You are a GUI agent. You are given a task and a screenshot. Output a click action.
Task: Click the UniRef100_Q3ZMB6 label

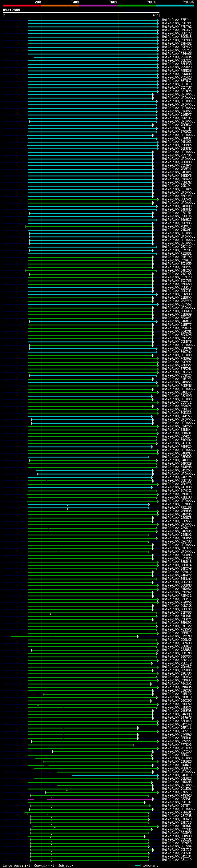coord(176,504)
